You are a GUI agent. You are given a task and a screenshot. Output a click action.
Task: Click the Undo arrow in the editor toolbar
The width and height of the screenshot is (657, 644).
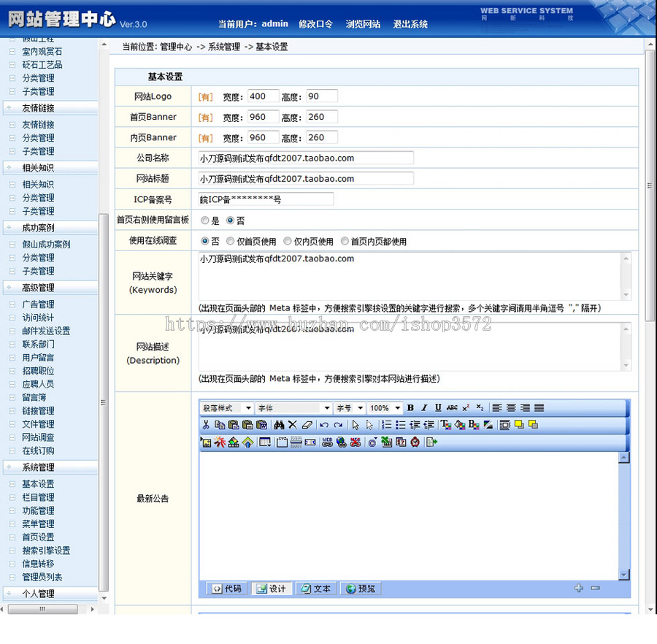(323, 424)
